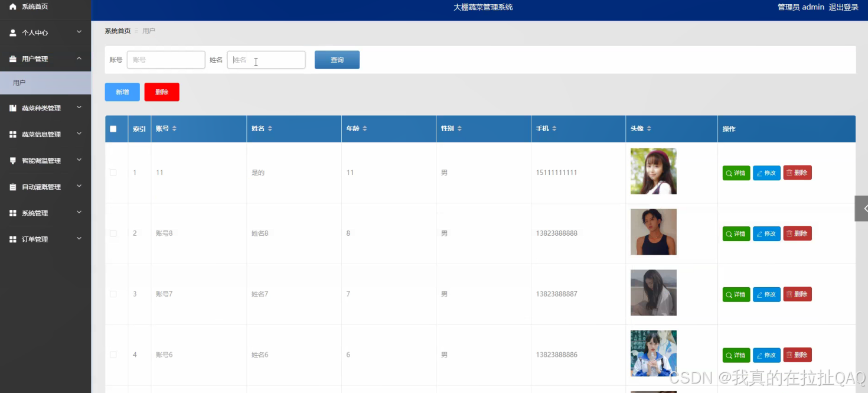868x393 pixels.
Task: Click the grid icon beside 蔬菜信息管理
Action: [13, 135]
